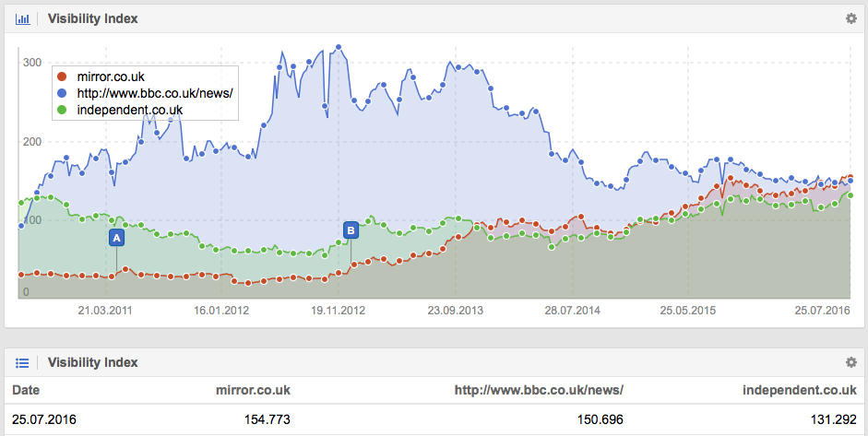Click last green independent data point
The width and height of the screenshot is (868, 436).
pyautogui.click(x=850, y=195)
